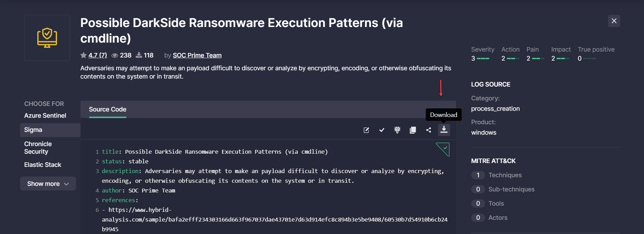Click the shield monitor rule logo
Screen dimensions: 644x234
(x=47, y=38)
